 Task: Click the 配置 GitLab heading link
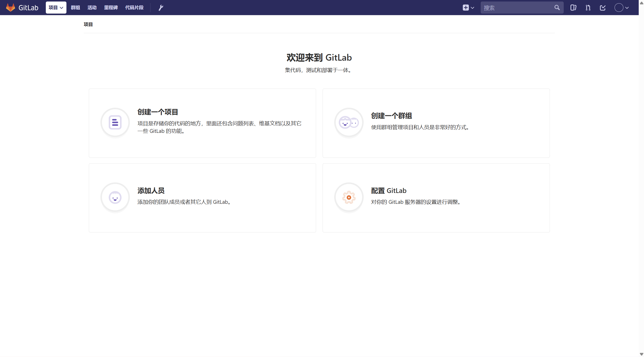[x=389, y=191]
